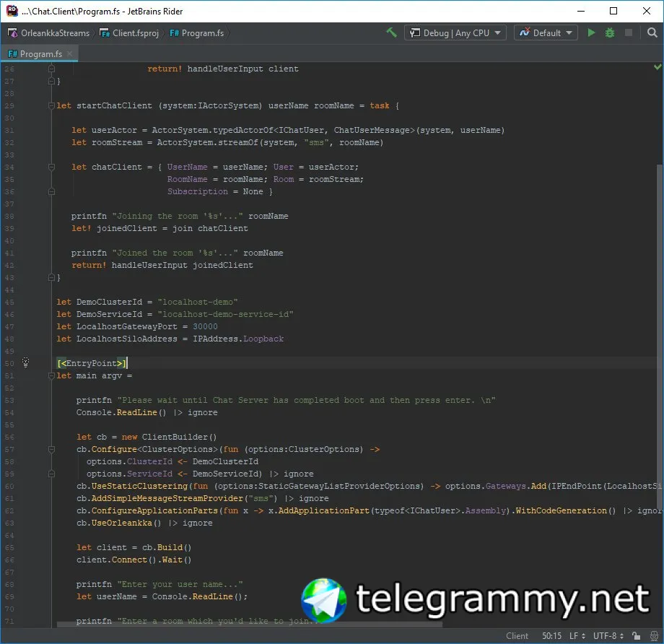Toggle read-only lock icon in status bar
Image resolution: width=664 pixels, height=644 pixels.
coord(636,636)
